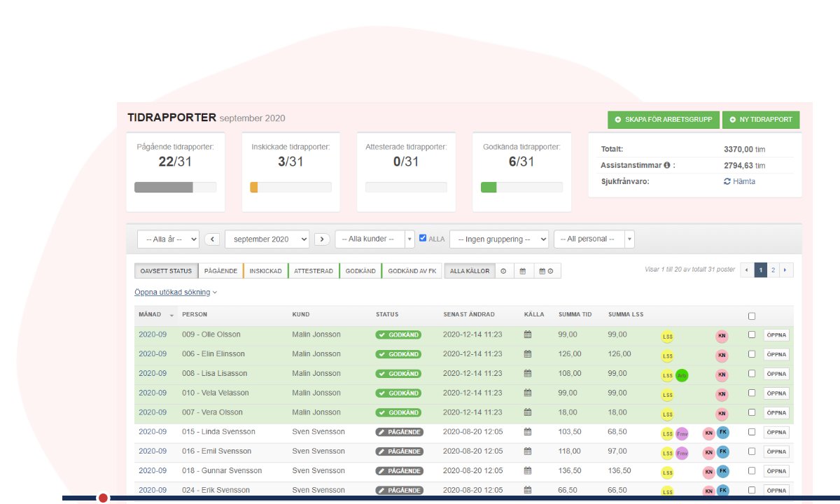Click the green Arb badge on Lisa Lisasson's row
Image resolution: width=840 pixels, height=504 pixels.
[x=682, y=375]
